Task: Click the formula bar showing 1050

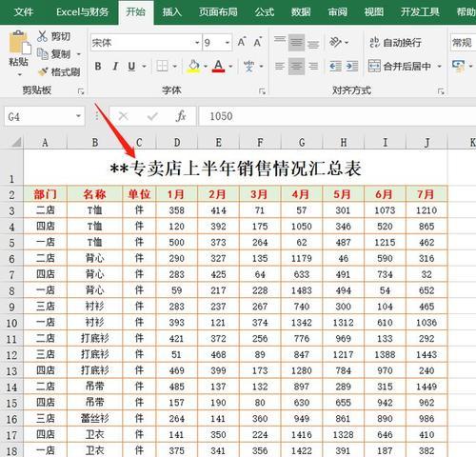Action: 337,116
